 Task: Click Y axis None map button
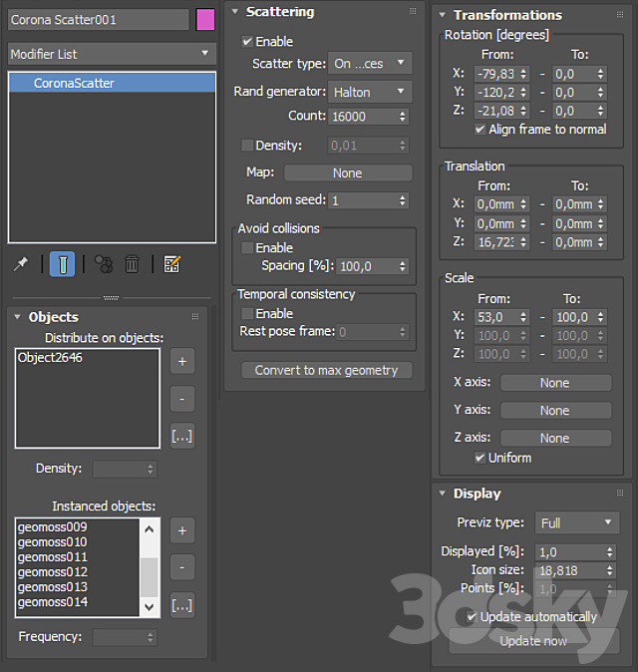555,411
